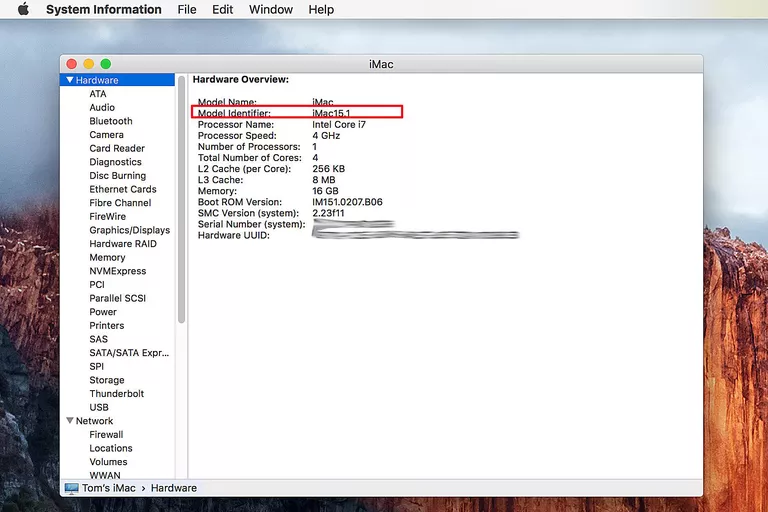The width and height of the screenshot is (768, 512).
Task: Click Hardware in the bottom path bar
Action: point(174,488)
